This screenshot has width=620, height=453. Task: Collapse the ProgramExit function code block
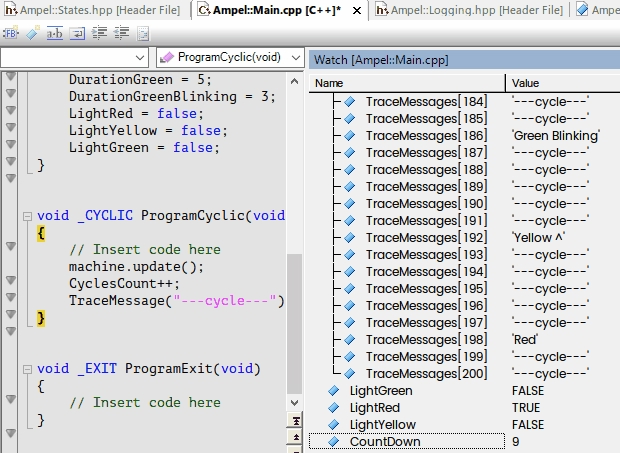tap(27, 369)
